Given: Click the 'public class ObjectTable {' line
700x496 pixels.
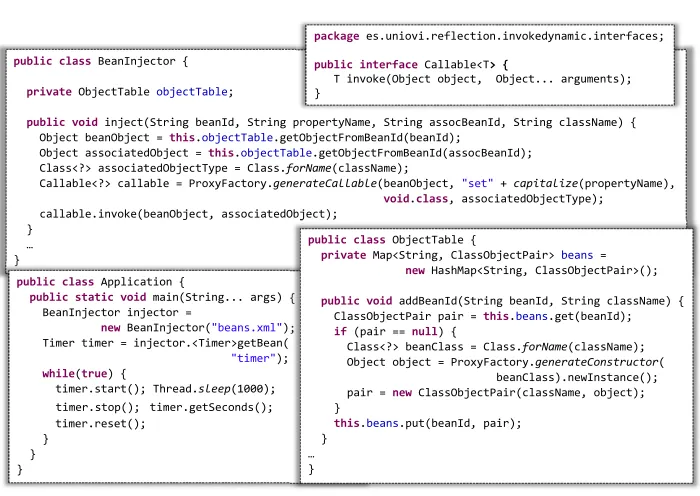Looking at the screenshot, I should 392,240.
